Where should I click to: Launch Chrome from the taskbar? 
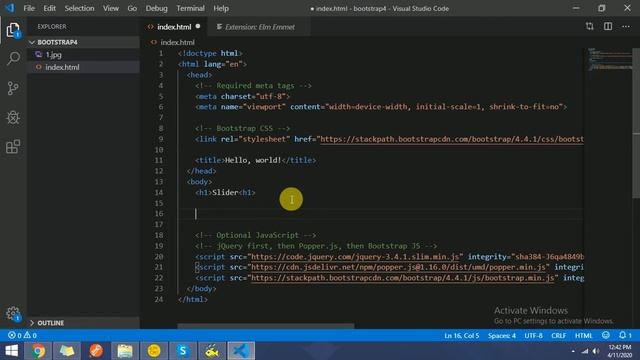(x=38, y=351)
